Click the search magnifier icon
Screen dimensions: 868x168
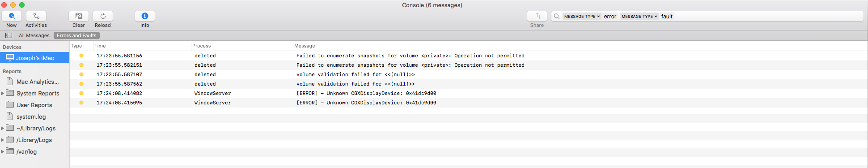tap(557, 16)
